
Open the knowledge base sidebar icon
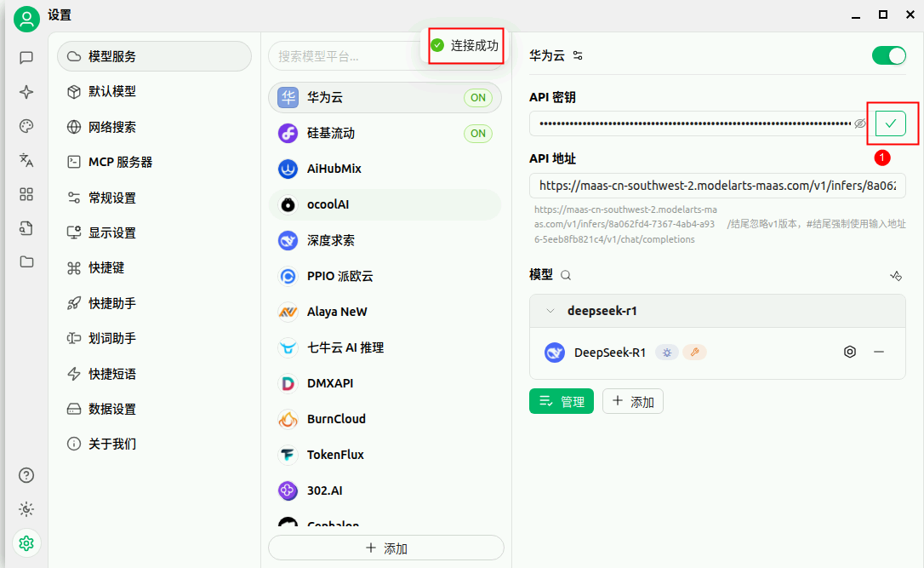pyautogui.click(x=26, y=228)
